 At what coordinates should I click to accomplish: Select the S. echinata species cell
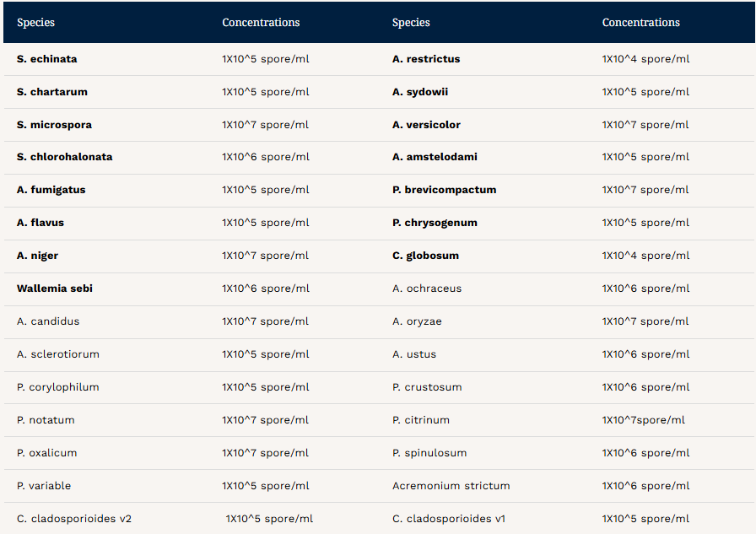click(46, 59)
